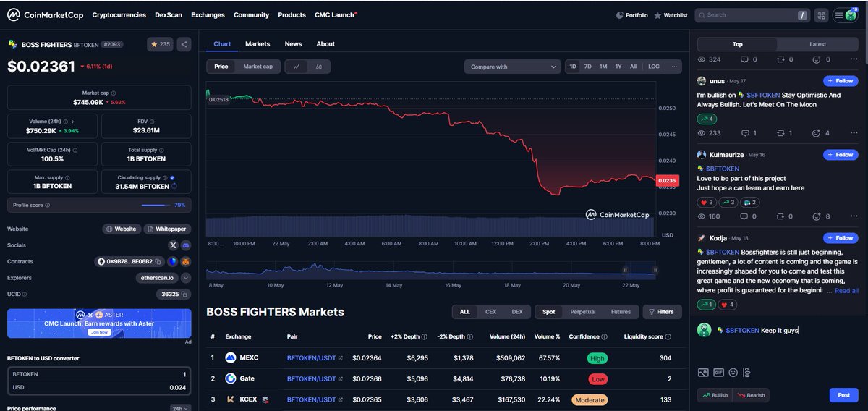This screenshot has height=411, width=868.
Task: Switch chart to candlestick view icon
Action: coord(319,67)
